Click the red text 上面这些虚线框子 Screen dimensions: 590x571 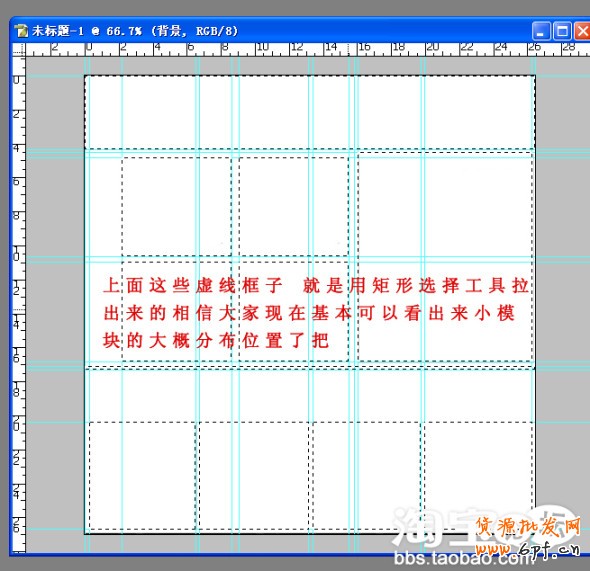coord(193,285)
